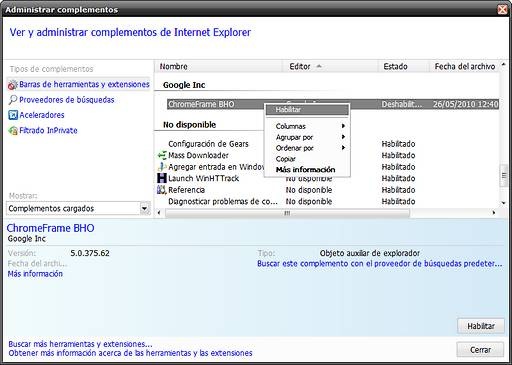Open the Ordenar por submenu

coord(307,148)
